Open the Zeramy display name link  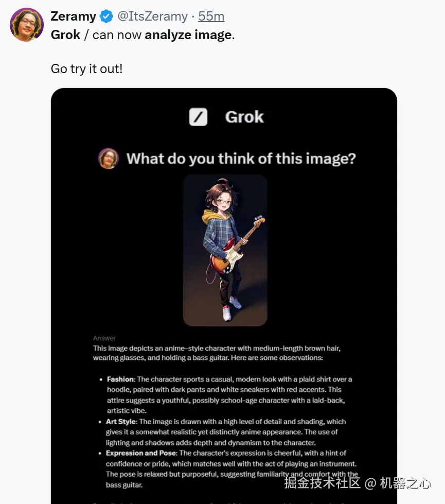[73, 16]
